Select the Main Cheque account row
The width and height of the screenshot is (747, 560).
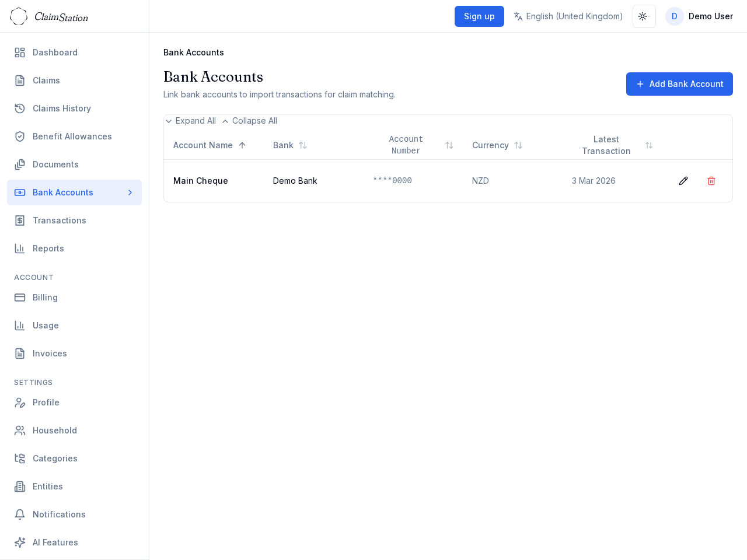click(201, 181)
